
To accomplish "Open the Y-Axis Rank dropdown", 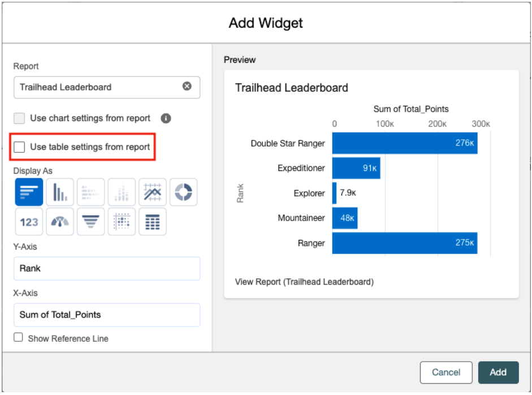I will click(x=107, y=268).
